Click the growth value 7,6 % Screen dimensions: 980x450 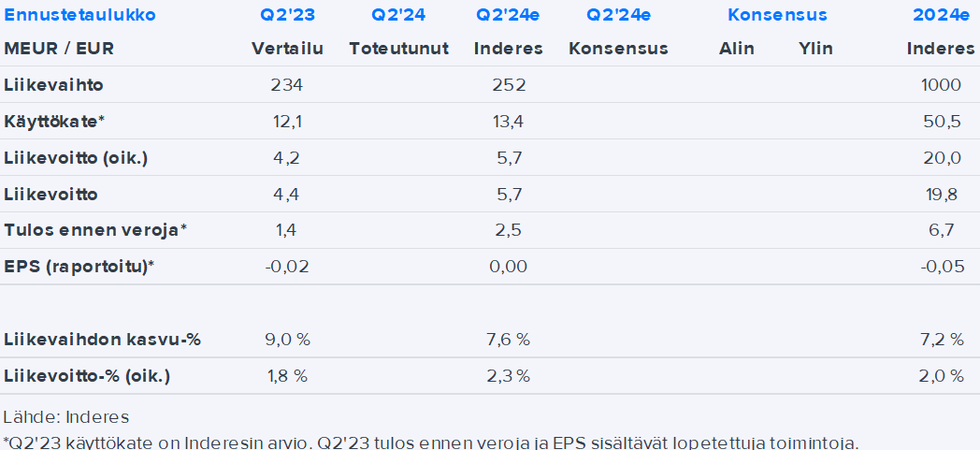point(509,340)
